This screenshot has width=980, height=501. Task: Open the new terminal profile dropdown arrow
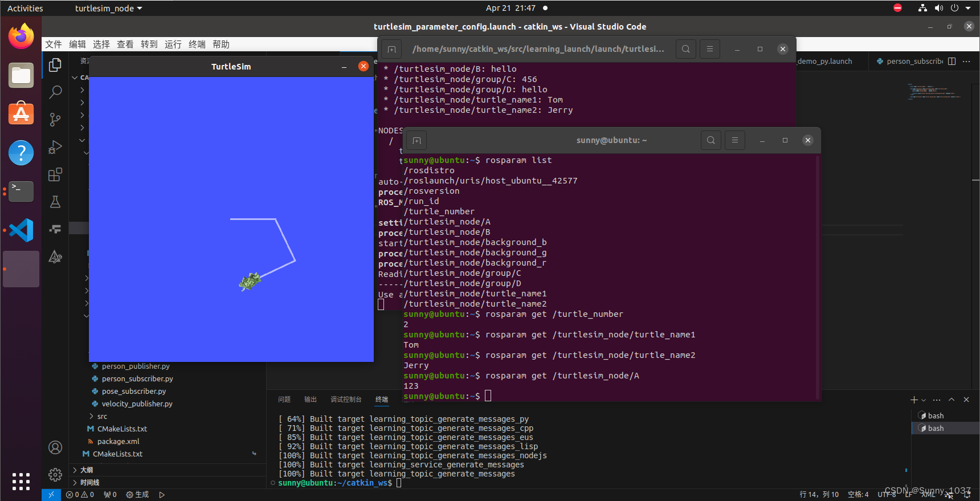[x=924, y=400]
